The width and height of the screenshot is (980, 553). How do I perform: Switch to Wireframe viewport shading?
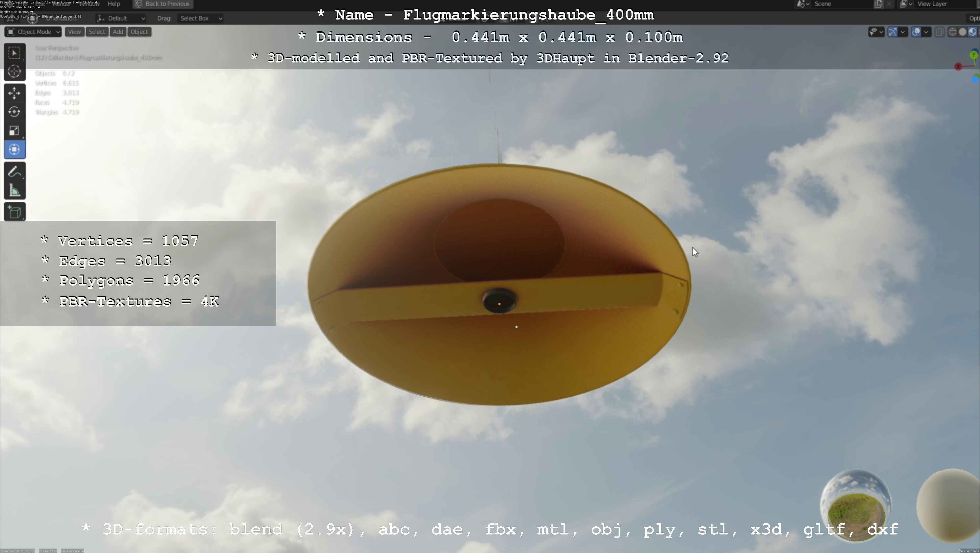coord(952,32)
